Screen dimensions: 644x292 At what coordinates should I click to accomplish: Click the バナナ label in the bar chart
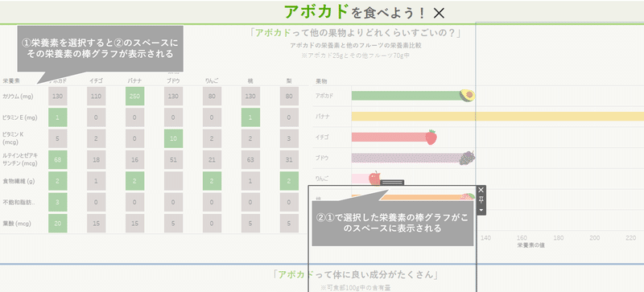tap(323, 117)
